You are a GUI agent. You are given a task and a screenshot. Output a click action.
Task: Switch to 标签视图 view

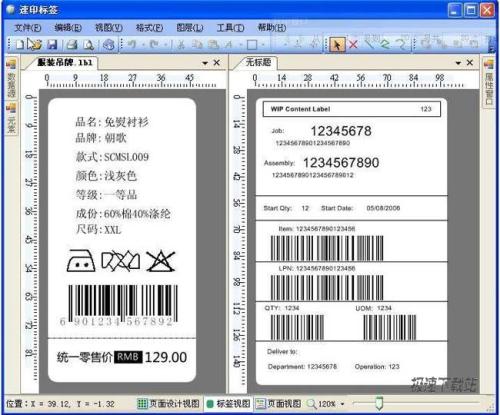click(x=228, y=404)
